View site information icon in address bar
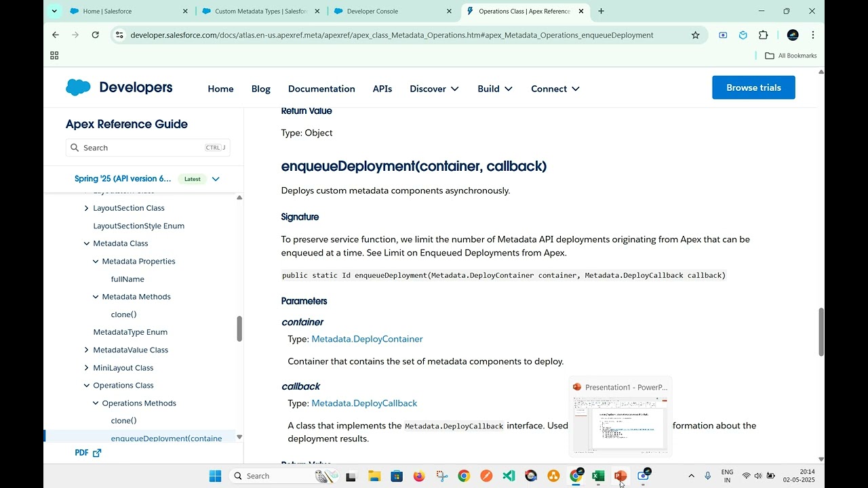This screenshot has height=488, width=868. [119, 35]
